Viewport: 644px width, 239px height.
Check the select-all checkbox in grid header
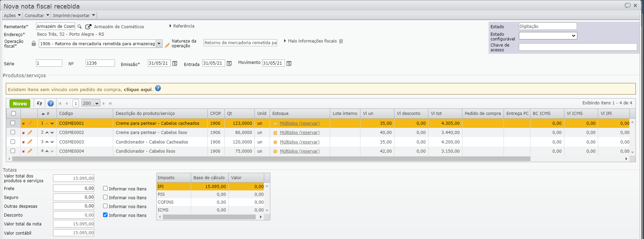[13, 114]
